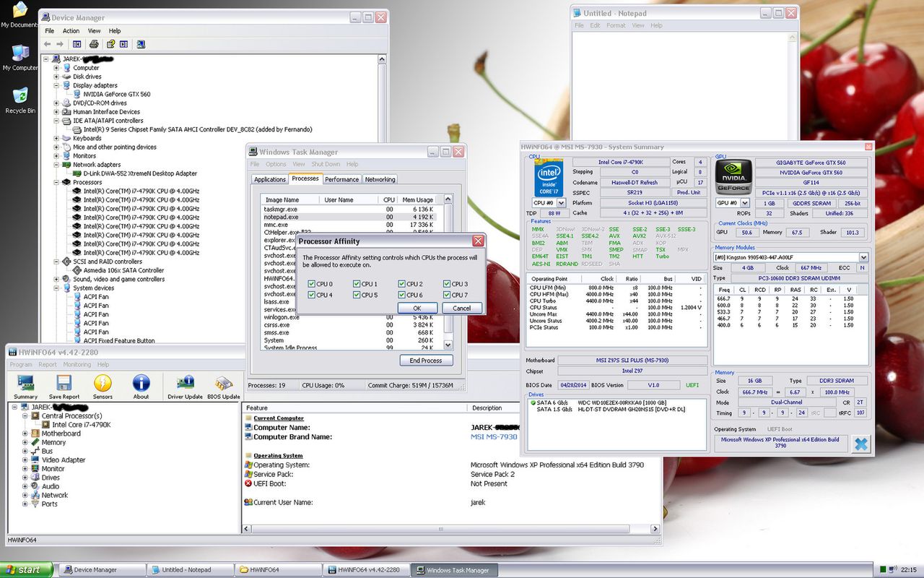
Task: Click the NVIDIA GeForce logo in System Summary
Action: [733, 178]
